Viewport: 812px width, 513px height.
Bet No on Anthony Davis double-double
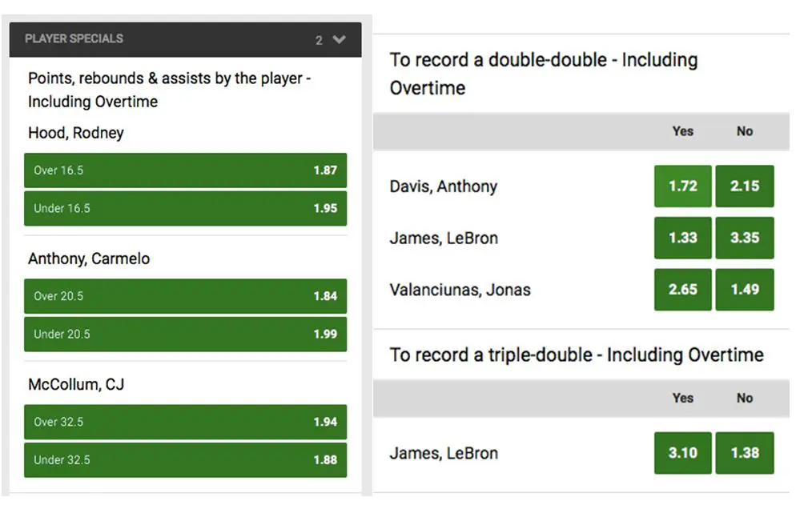pos(745,186)
